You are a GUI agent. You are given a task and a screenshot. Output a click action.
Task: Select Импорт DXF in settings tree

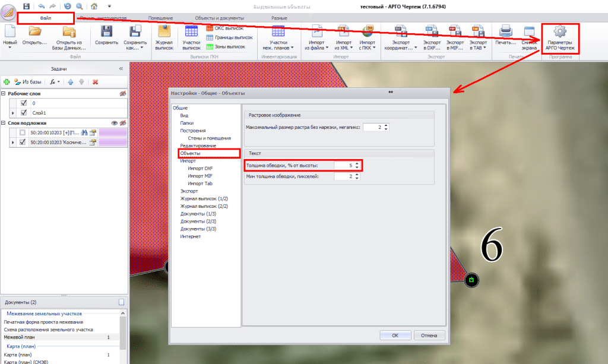(x=200, y=168)
